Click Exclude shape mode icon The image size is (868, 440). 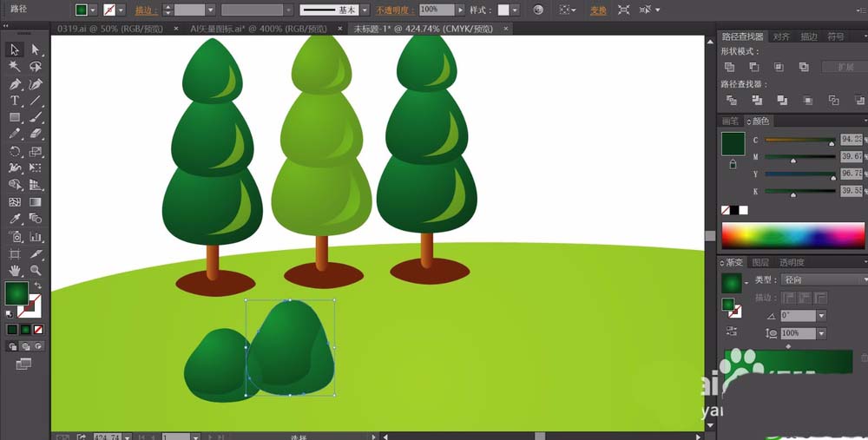[x=804, y=67]
